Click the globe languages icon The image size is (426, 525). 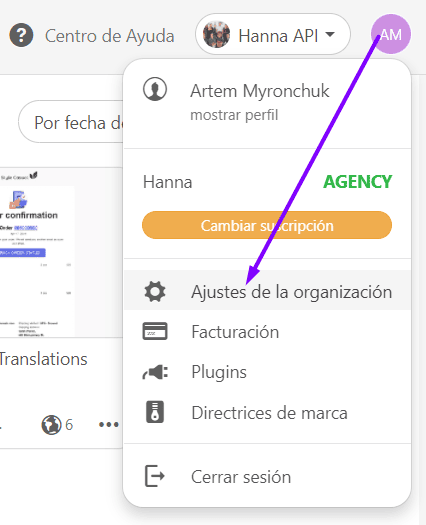[x=51, y=425]
